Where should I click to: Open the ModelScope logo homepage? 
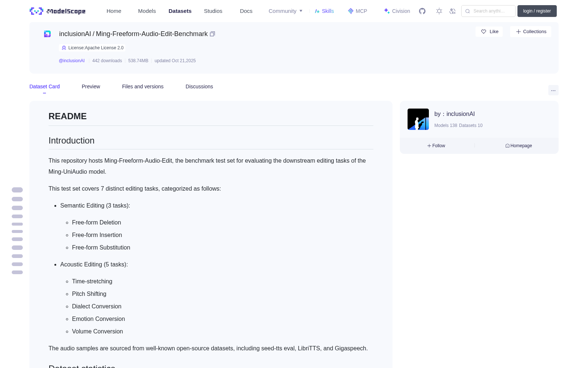(57, 11)
